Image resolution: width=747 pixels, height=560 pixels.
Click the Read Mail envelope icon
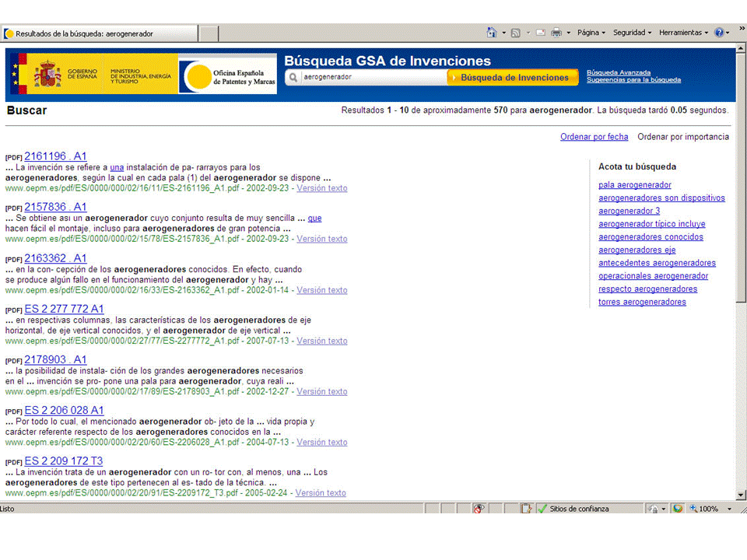point(540,33)
